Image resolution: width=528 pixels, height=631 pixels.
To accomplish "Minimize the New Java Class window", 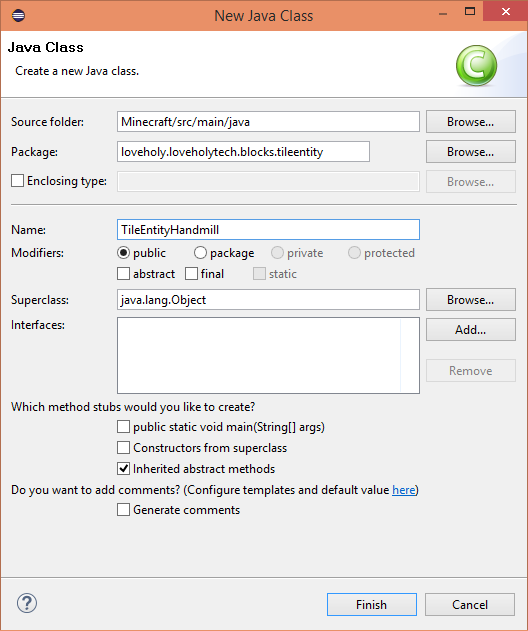I will pyautogui.click(x=443, y=14).
